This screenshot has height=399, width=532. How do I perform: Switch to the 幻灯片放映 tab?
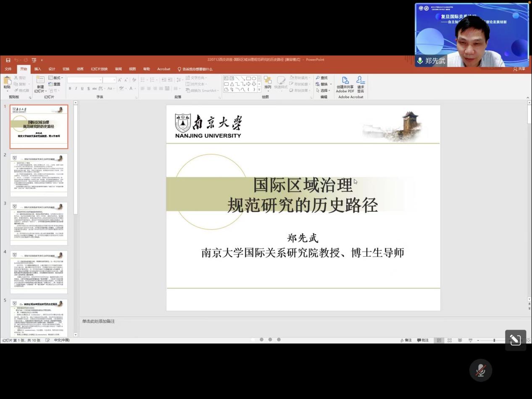99,69
